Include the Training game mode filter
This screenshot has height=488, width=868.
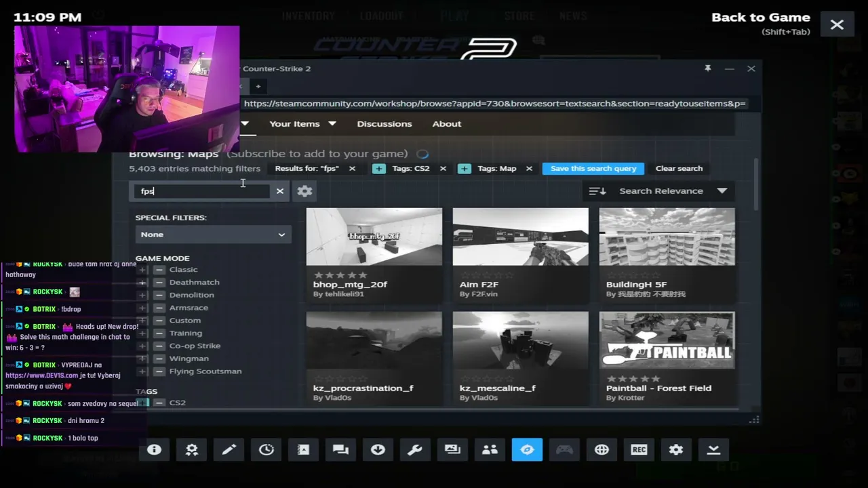click(x=142, y=333)
